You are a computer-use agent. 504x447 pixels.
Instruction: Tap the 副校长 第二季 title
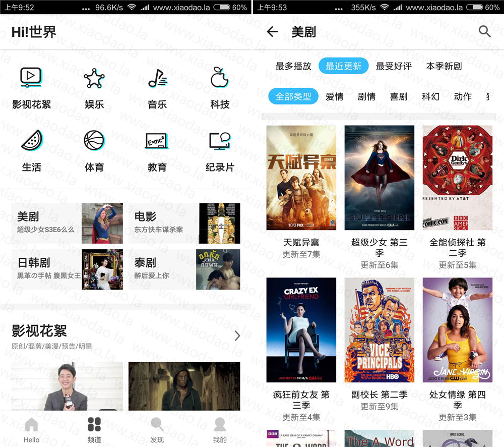pos(380,394)
